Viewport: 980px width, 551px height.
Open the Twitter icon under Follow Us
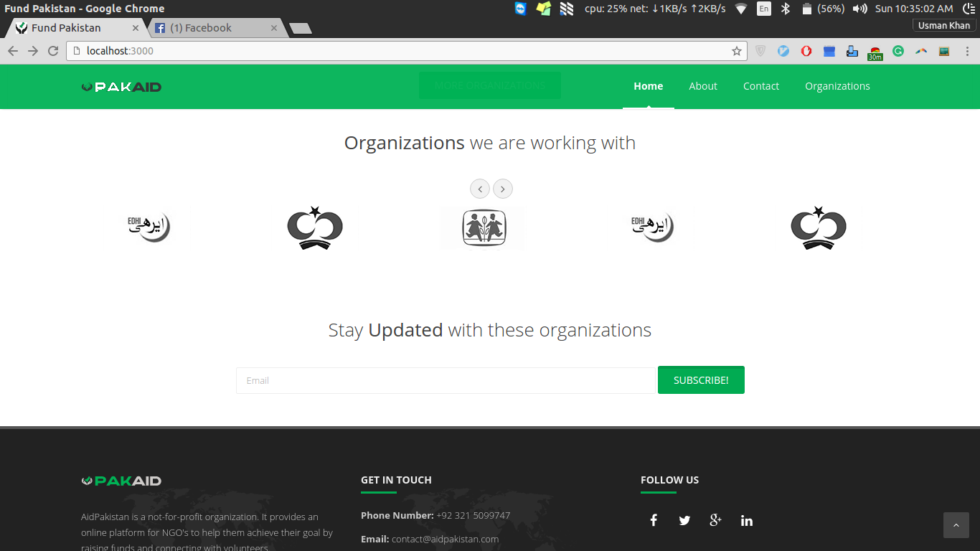click(x=684, y=520)
